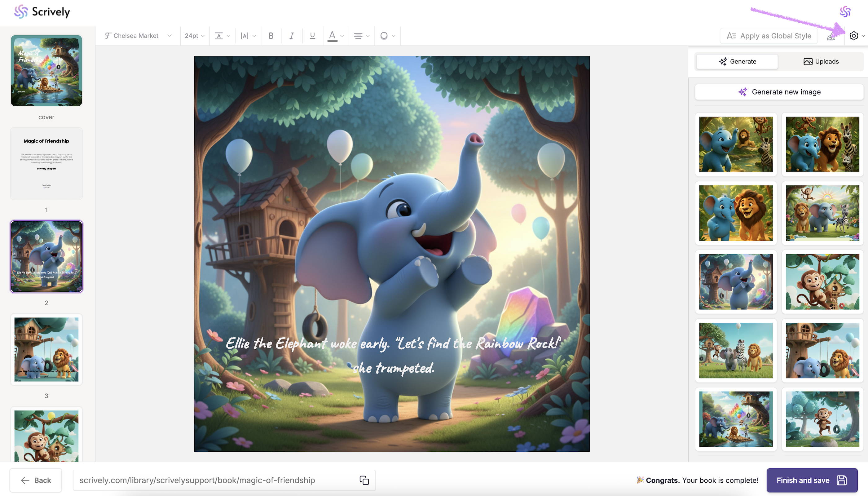Expand the text alignment dropdown

click(362, 36)
